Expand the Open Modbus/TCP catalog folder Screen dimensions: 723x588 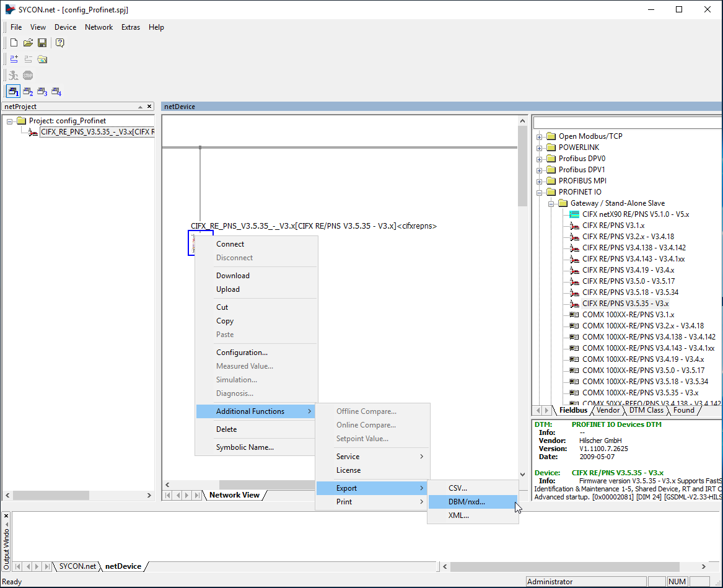pyautogui.click(x=540, y=136)
